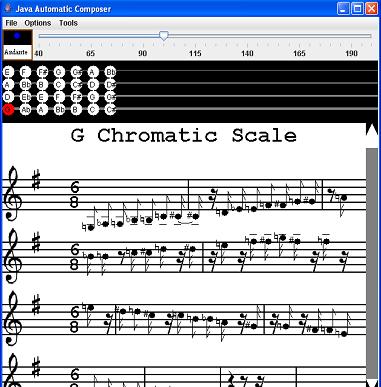
Task: Click the gray vertical scrollbar of the score
Action: (x=372, y=263)
